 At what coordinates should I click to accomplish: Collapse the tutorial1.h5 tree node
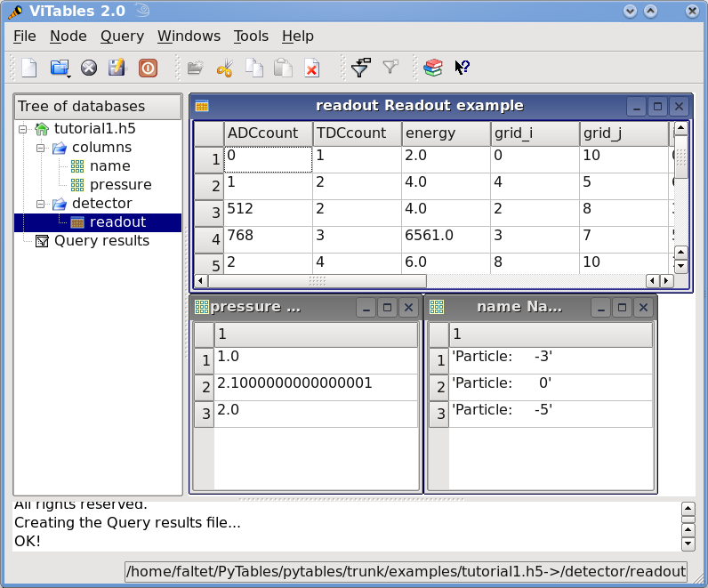point(24,129)
